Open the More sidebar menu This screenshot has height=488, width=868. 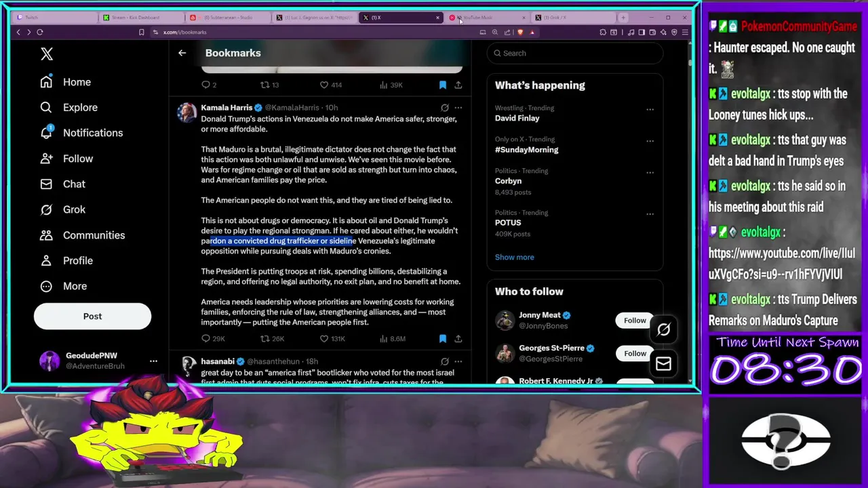click(63, 286)
